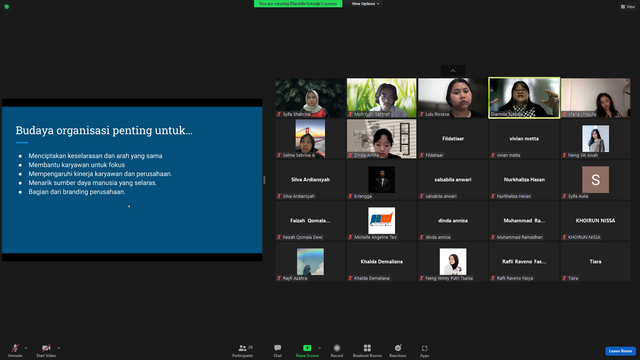Select Lulu Rissesa's video tile

[x=453, y=98]
